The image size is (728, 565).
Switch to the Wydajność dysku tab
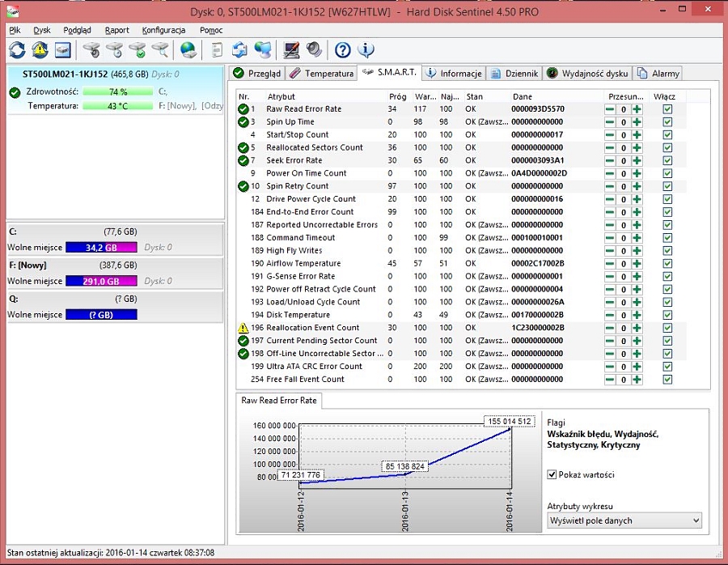pos(588,74)
